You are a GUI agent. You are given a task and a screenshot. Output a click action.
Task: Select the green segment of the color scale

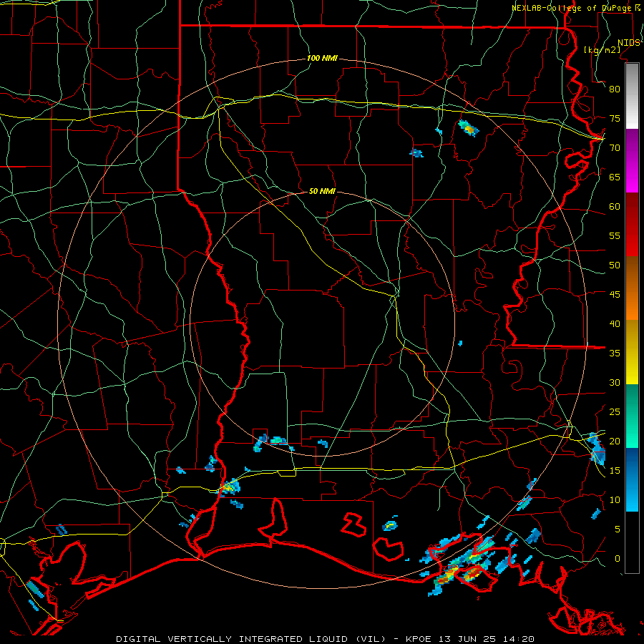[x=632, y=416]
